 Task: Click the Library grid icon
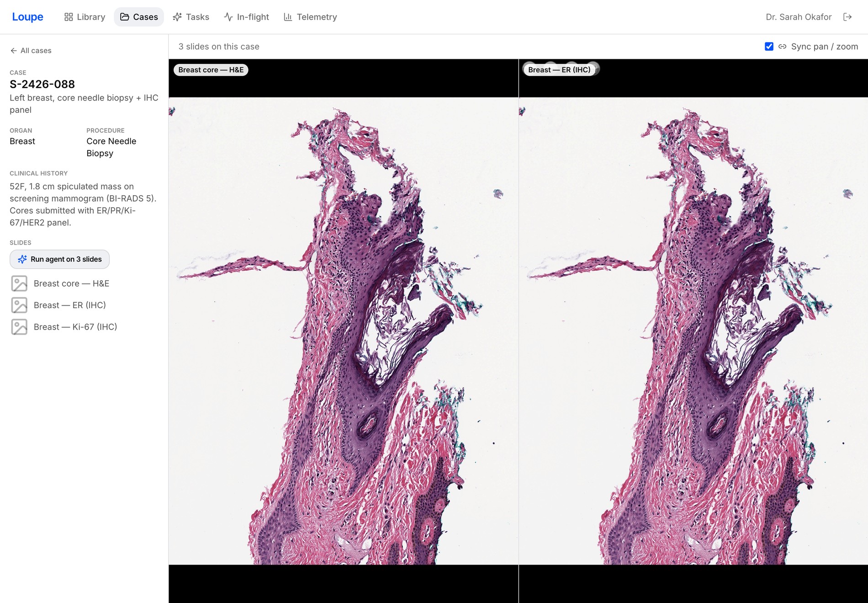(69, 17)
